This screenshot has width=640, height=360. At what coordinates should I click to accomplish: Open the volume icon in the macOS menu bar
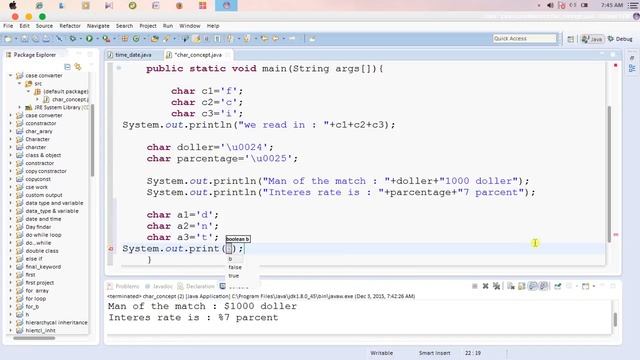(550, 5)
